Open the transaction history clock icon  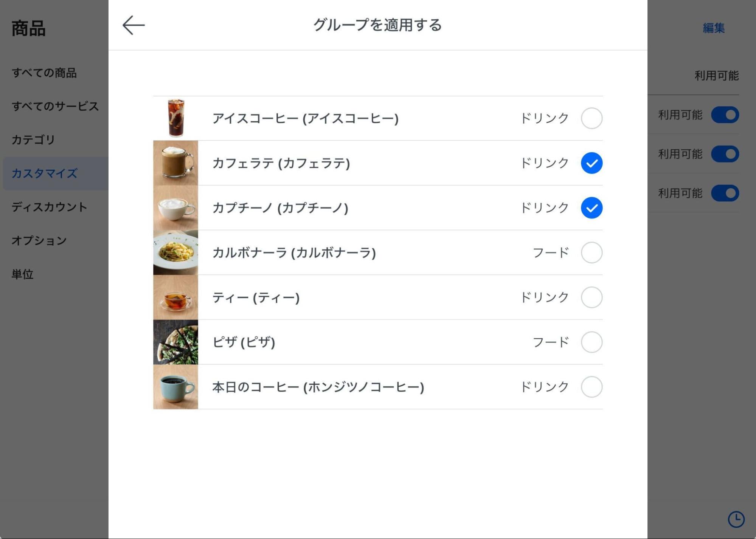(736, 520)
